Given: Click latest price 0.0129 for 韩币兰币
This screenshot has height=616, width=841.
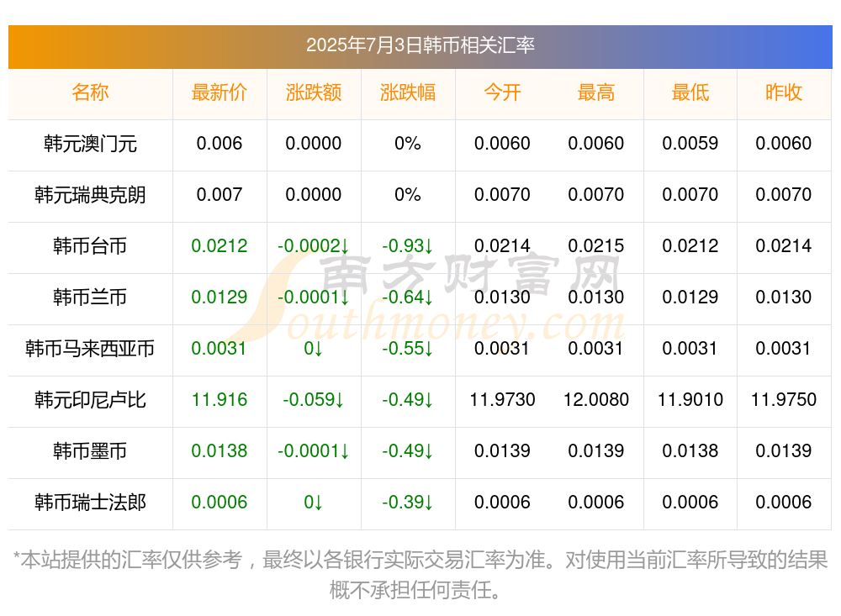Looking at the screenshot, I should 220,297.
